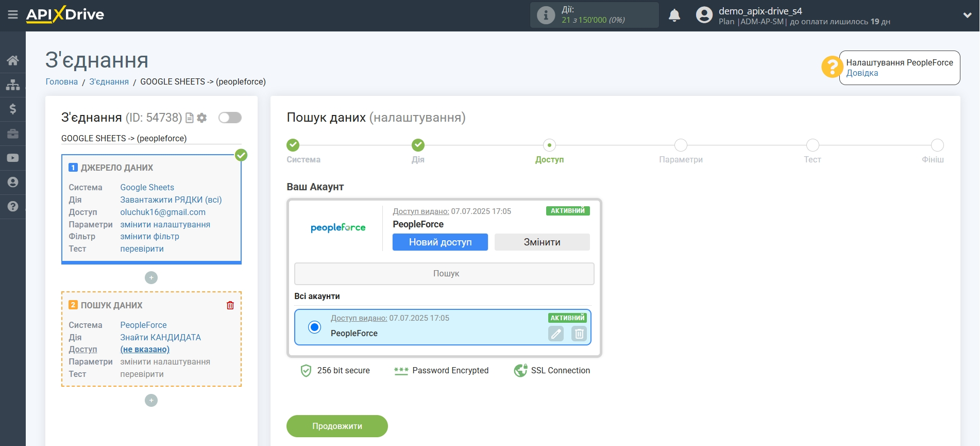
Task: Click the Новий доступ button
Action: coord(440,242)
